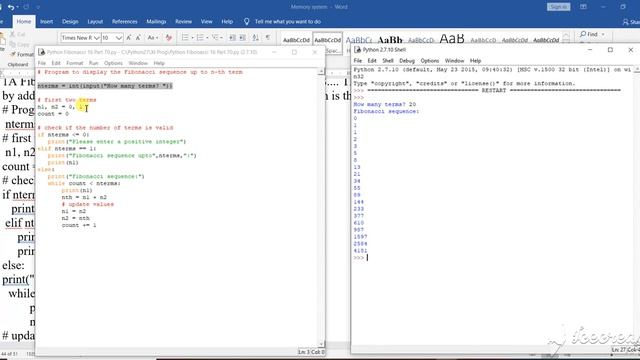Open File menu in the Python editor window
Image resolution: width=640 pixels, height=360 pixels.
pyautogui.click(x=42, y=63)
